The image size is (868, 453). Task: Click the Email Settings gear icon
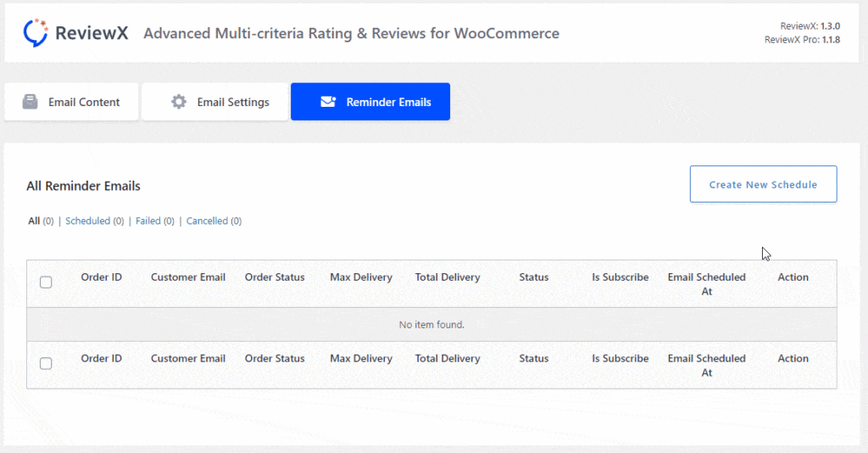[178, 101]
